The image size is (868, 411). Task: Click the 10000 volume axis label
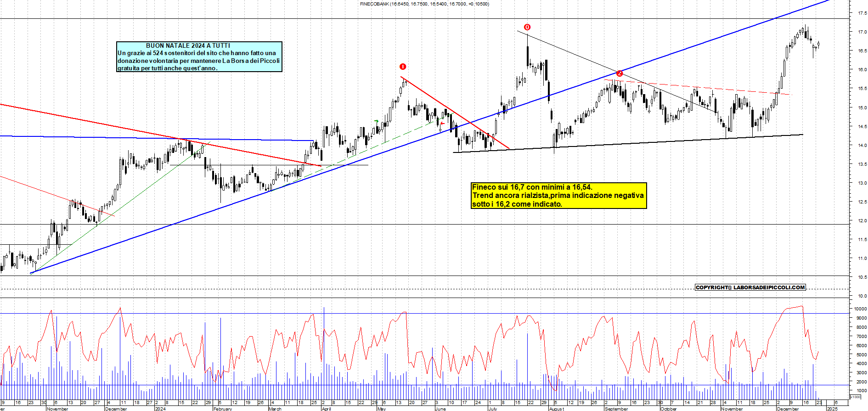click(x=861, y=309)
